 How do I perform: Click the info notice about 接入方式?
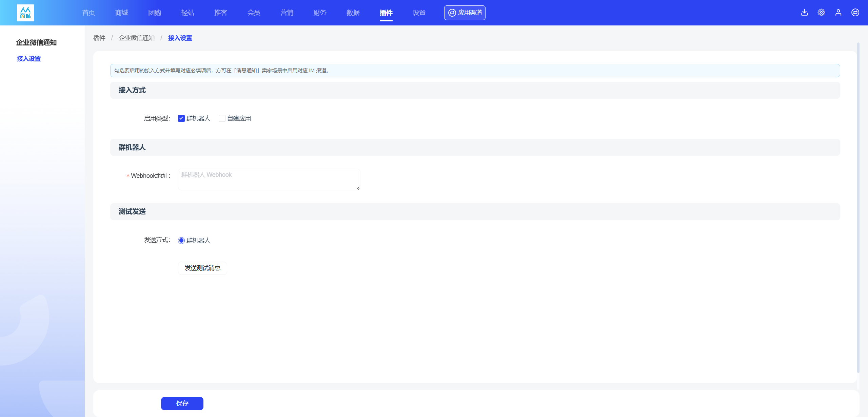click(475, 71)
